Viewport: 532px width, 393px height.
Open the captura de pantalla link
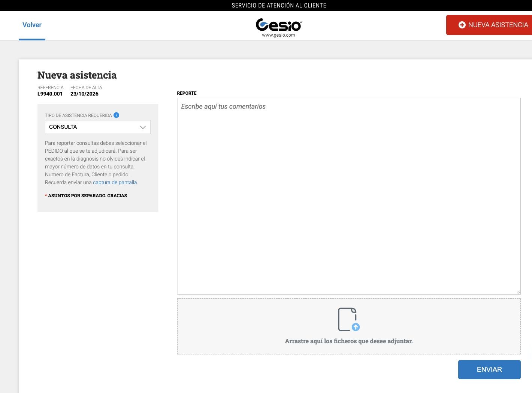[115, 182]
